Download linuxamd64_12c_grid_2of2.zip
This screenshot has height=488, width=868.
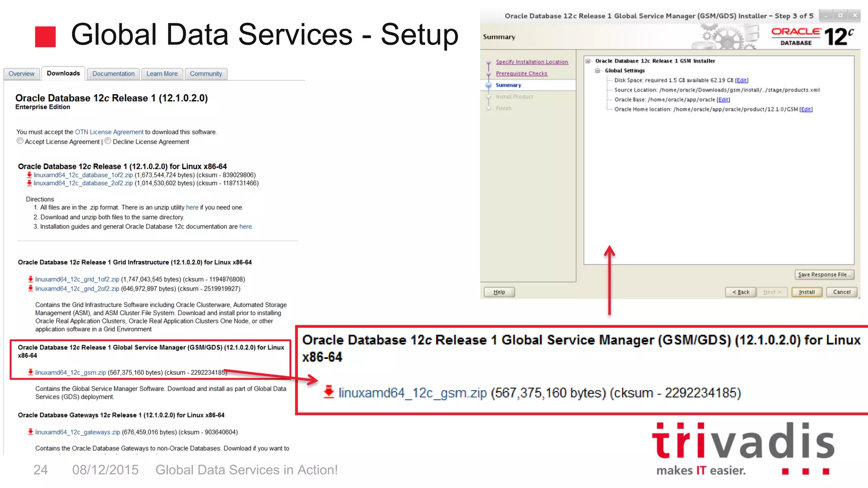tap(77, 288)
